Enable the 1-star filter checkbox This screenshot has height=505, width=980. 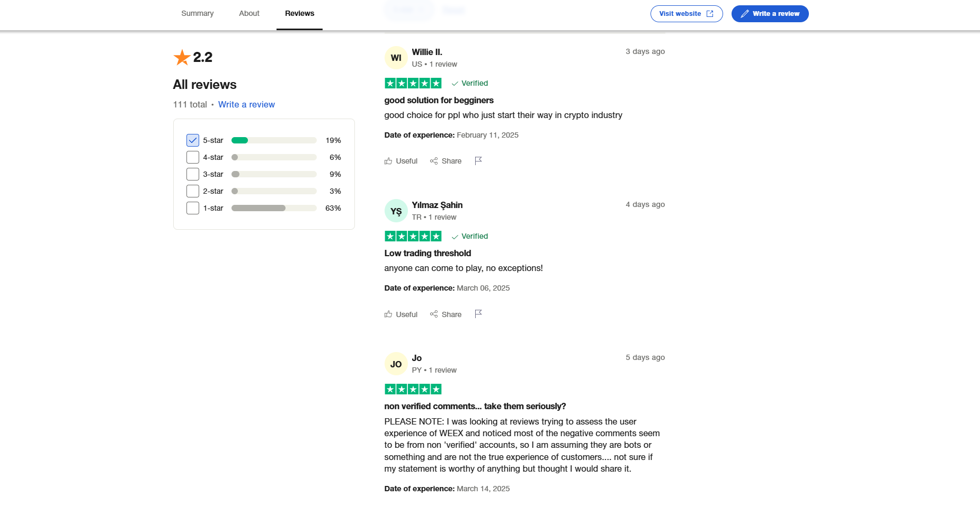[193, 208]
